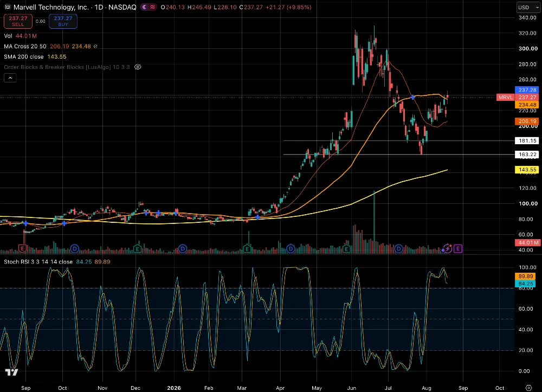542x392 pixels.
Task: Click the yellow 200 SMA line end near 143.55
Action: click(447, 170)
